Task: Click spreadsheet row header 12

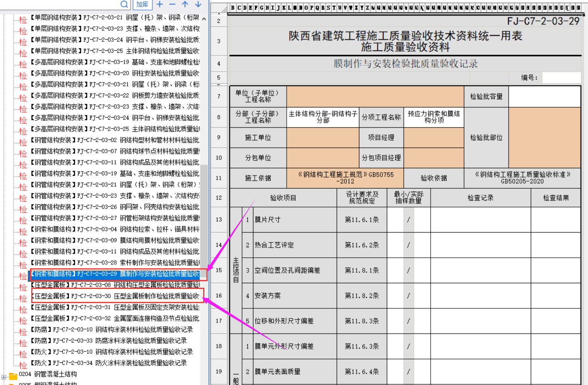Action: [219, 198]
